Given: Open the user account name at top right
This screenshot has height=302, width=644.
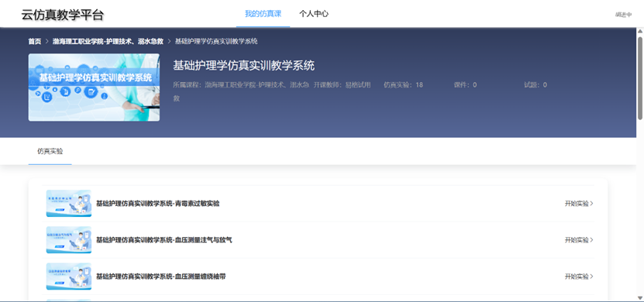Looking at the screenshot, I should (x=624, y=15).
